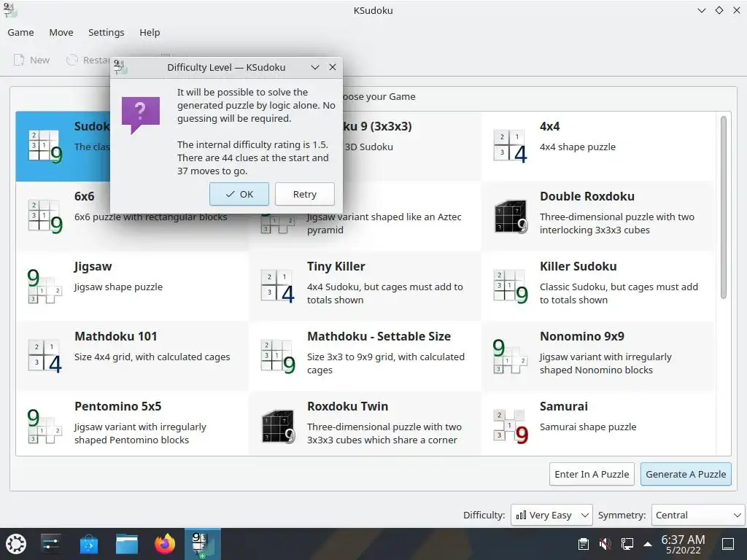Viewport: 747px width, 560px height.
Task: Choose the Samurai puzzle icon
Action: [511, 426]
